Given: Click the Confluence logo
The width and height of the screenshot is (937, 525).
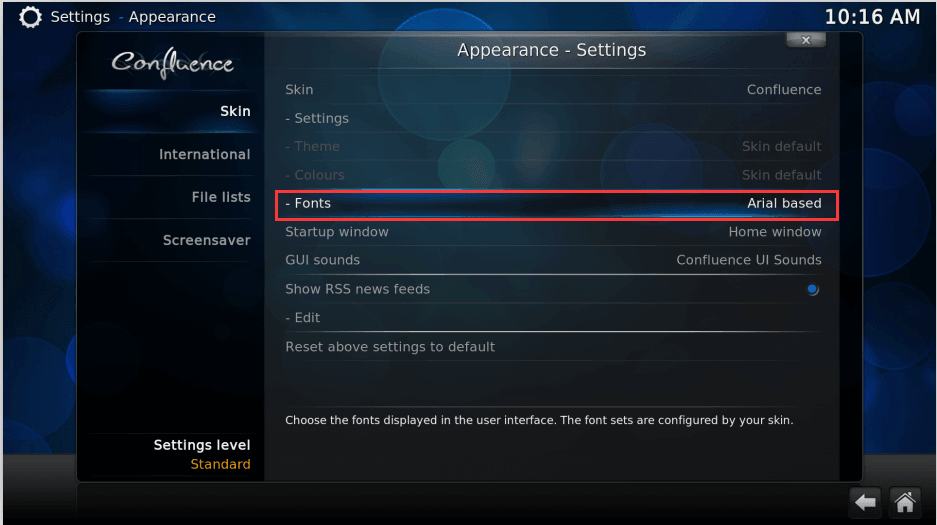Looking at the screenshot, I should point(172,63).
